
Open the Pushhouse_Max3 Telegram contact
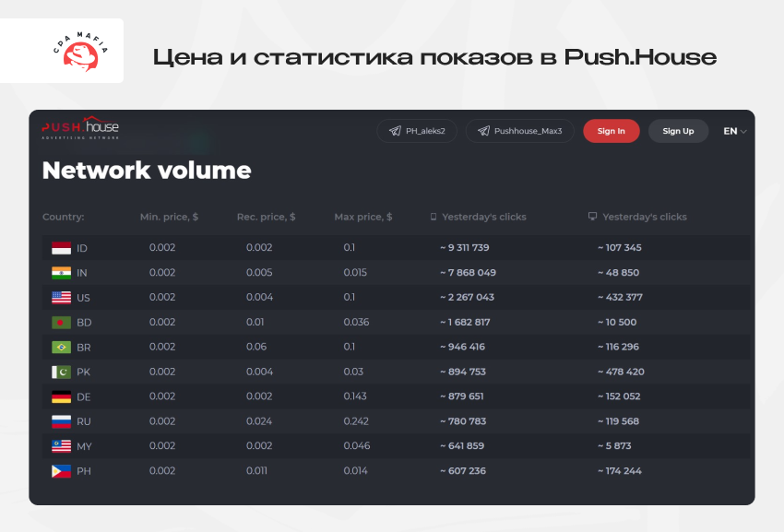click(519, 131)
